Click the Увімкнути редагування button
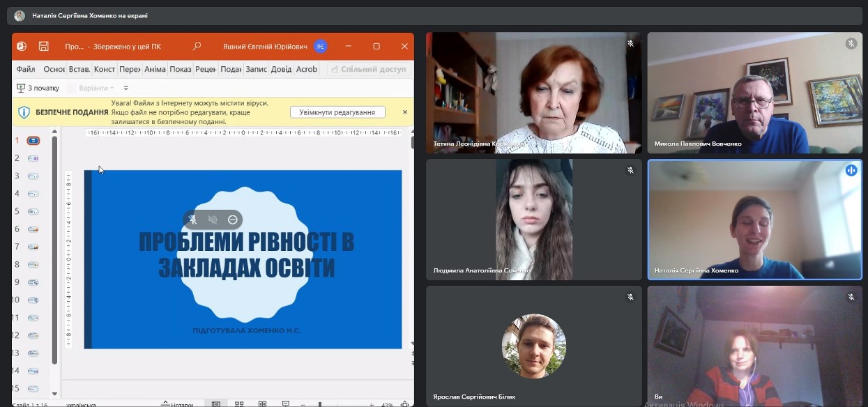 pyautogui.click(x=337, y=112)
